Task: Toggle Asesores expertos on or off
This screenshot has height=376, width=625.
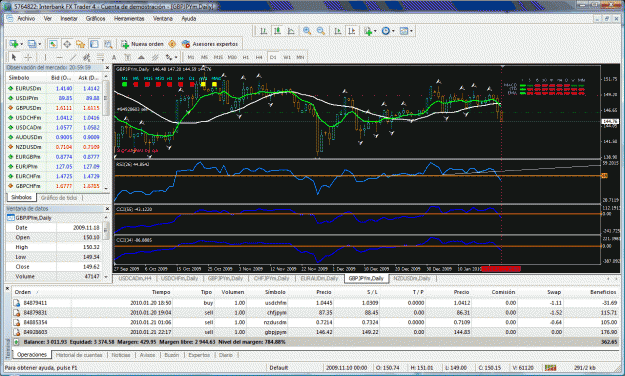Action: 210,44
